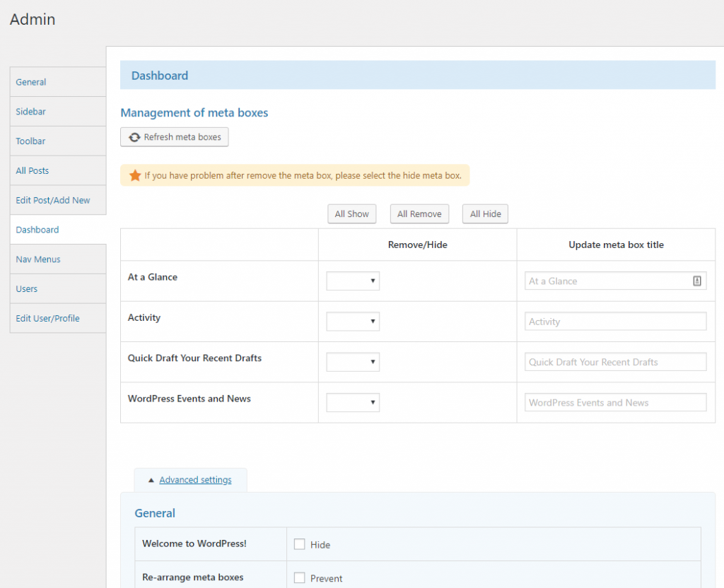Open the Nav Menus settings section
This screenshot has height=588, width=724.
click(38, 259)
